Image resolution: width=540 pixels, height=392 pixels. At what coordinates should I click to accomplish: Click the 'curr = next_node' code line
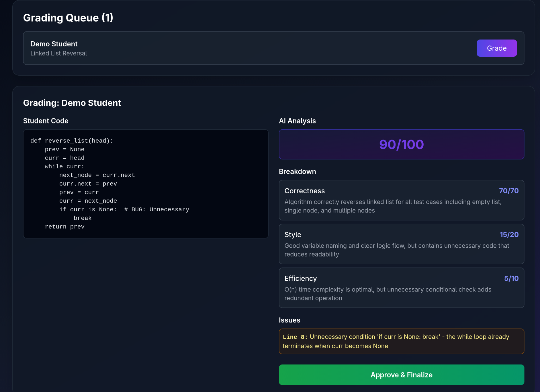(88, 201)
